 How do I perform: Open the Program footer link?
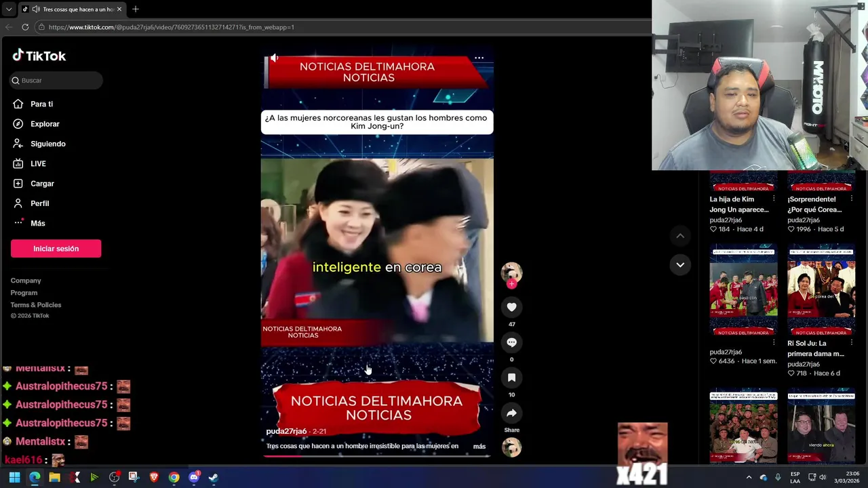point(24,293)
